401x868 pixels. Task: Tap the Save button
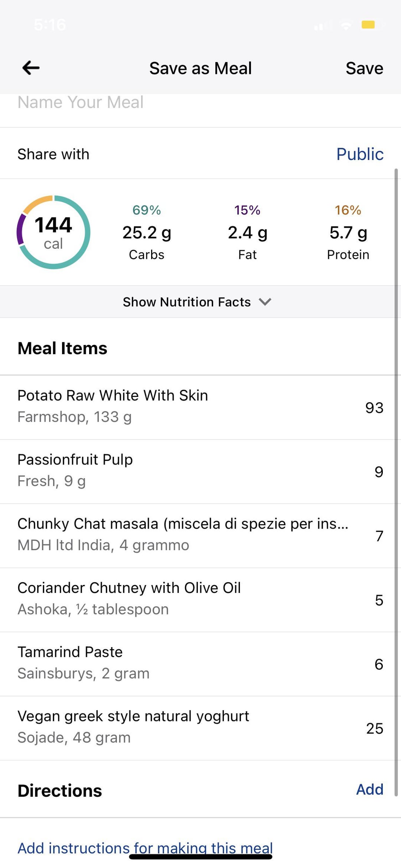click(364, 68)
